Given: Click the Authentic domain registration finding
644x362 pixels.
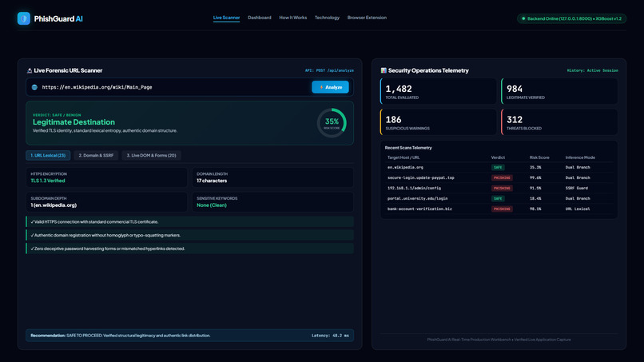Looking at the screenshot, I should click(189, 235).
